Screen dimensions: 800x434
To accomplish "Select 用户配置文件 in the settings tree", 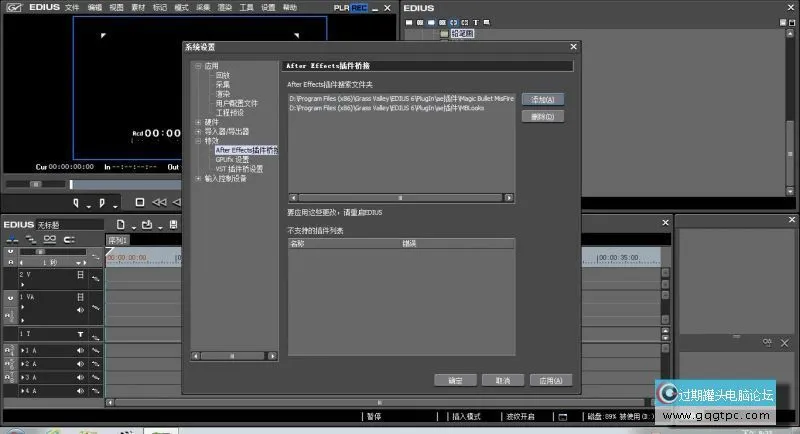I will click(x=237, y=104).
